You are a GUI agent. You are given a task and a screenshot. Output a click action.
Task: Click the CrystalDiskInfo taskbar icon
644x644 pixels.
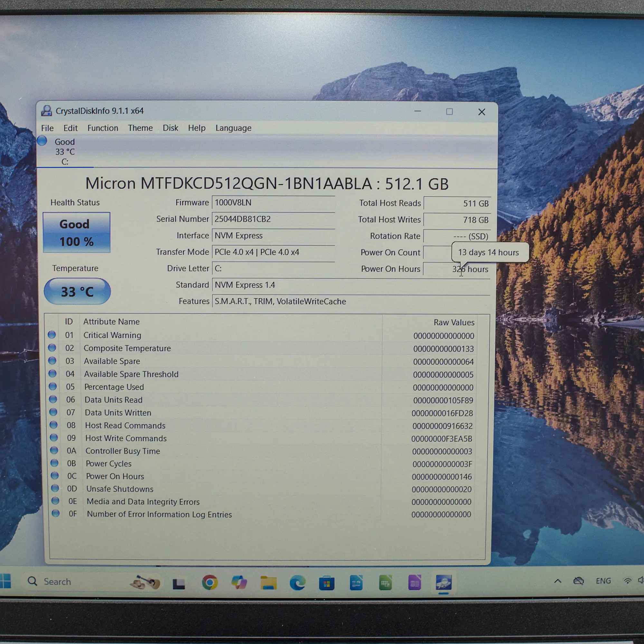(x=443, y=583)
